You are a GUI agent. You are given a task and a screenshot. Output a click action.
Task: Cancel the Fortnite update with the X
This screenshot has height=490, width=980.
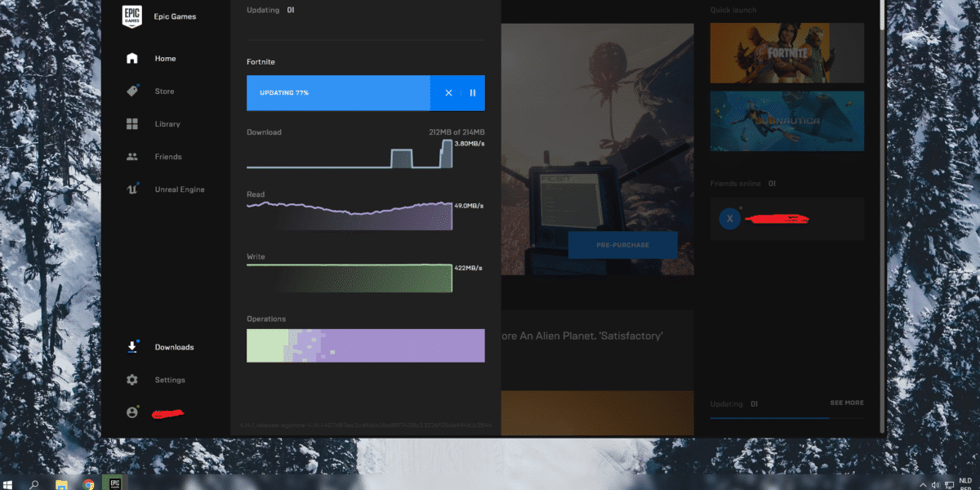point(448,93)
